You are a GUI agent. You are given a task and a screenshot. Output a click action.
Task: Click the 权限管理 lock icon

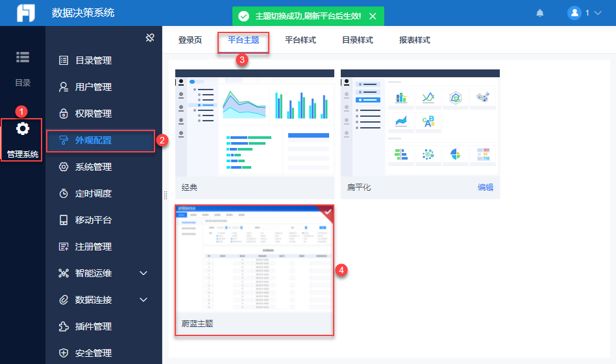click(63, 114)
